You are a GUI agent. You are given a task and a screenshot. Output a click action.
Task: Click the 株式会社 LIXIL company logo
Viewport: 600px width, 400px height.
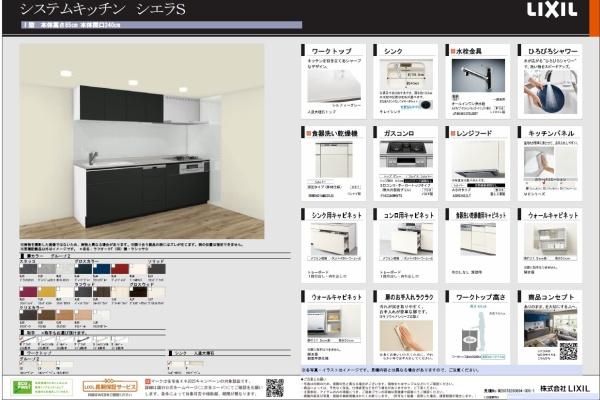(565, 389)
